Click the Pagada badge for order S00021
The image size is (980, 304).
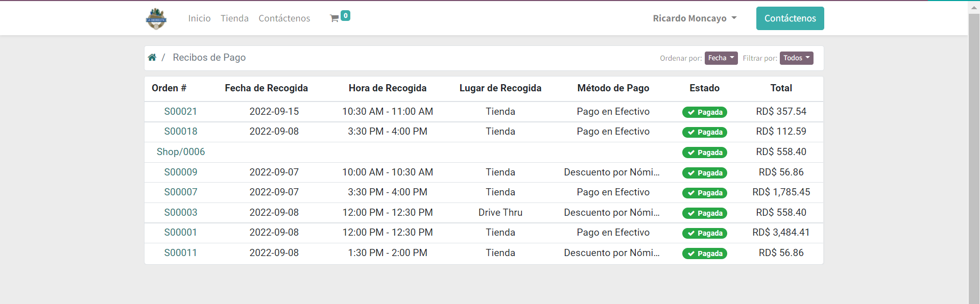tap(704, 112)
